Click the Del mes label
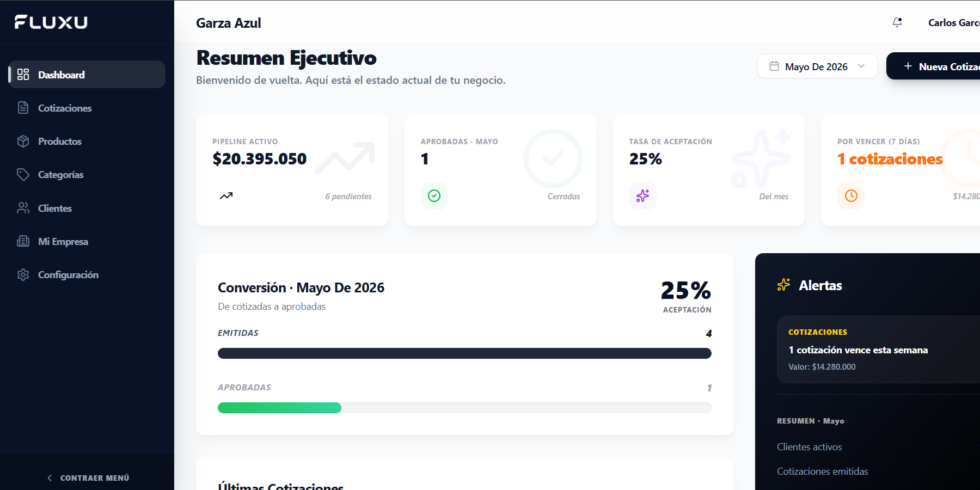 point(774,197)
